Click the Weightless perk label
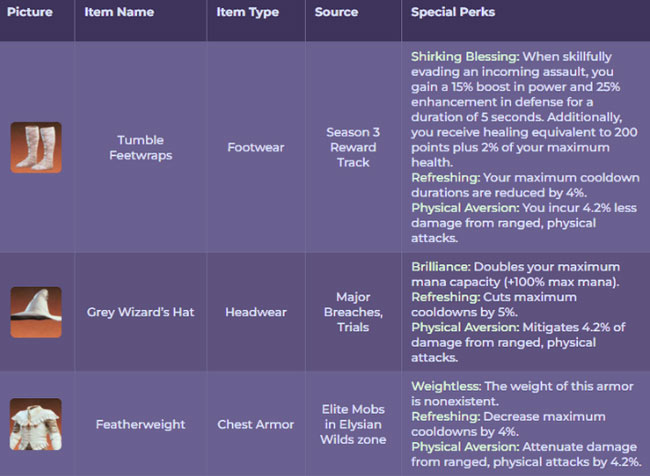The image size is (650, 476). tap(445, 385)
